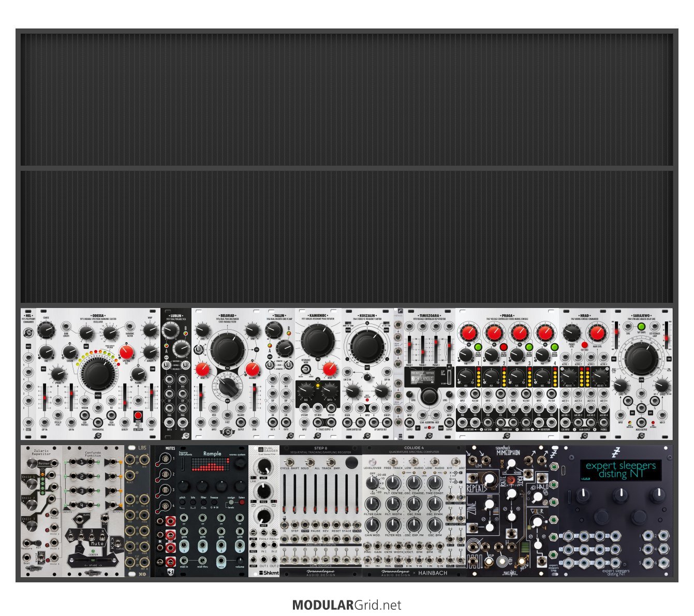Adjust the Filter Gain knob on Collide 4

coord(372,503)
